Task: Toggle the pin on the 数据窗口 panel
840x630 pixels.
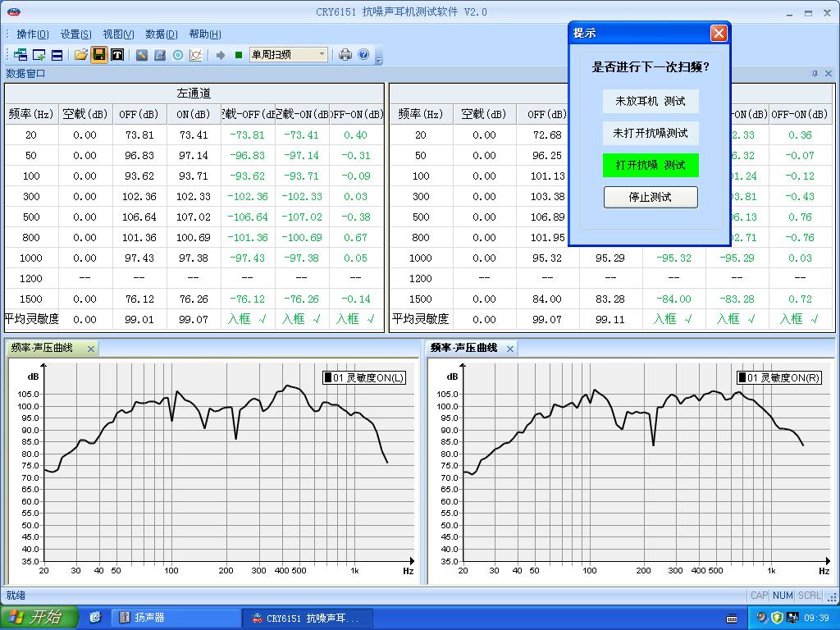Action: 815,74
